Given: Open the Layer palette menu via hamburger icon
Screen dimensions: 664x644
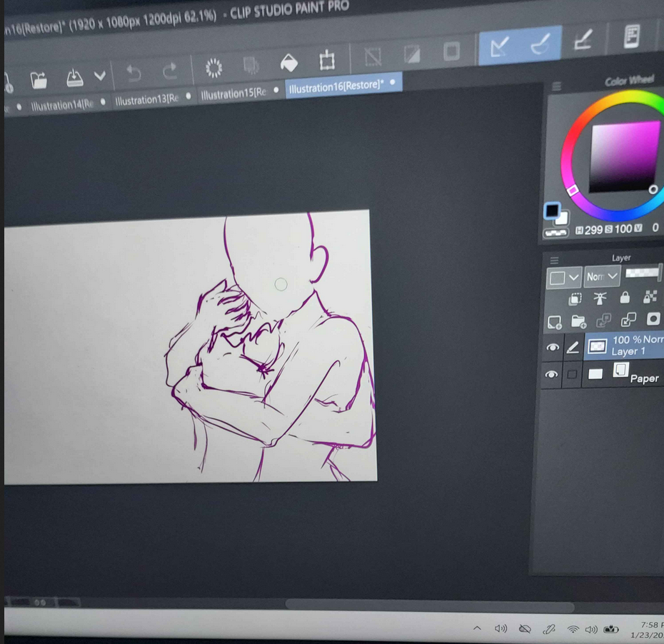Looking at the screenshot, I should (556, 259).
